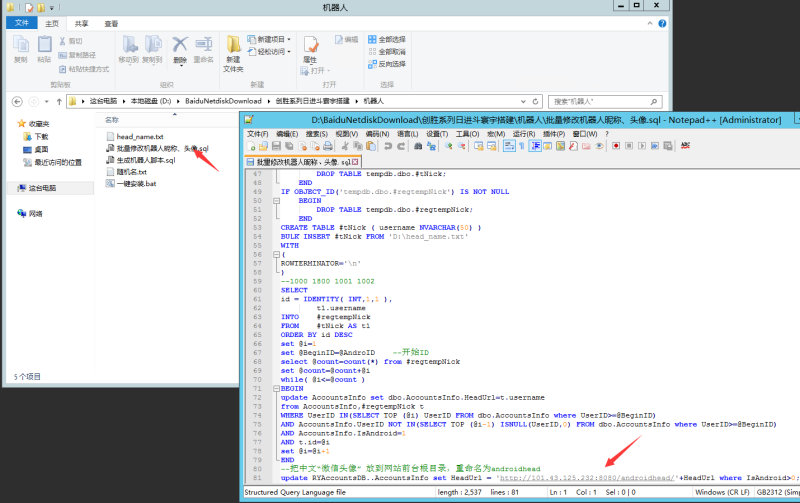Switch to the 查看 (View) ribbon tab

tap(111, 23)
